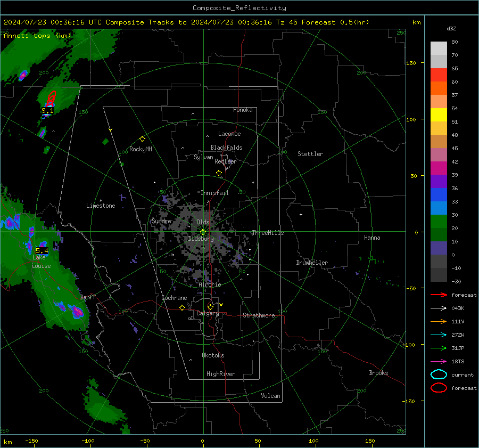Click the red 65 dBZ color swatch
This screenshot has height=448, width=479.
click(x=439, y=75)
